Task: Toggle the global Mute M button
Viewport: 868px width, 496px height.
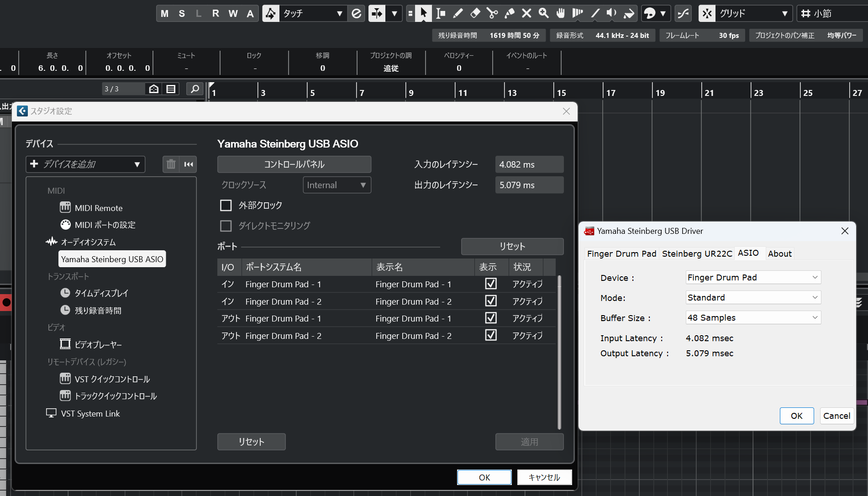Action: click(165, 13)
